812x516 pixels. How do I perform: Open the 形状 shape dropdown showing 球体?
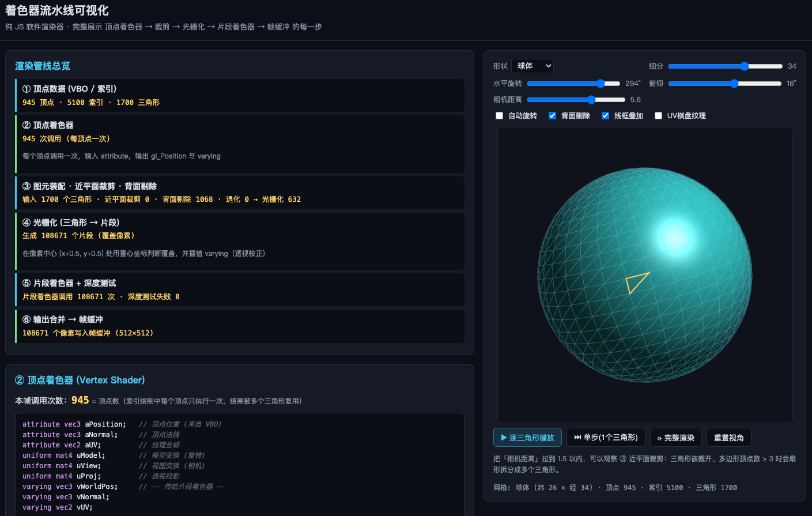click(532, 66)
